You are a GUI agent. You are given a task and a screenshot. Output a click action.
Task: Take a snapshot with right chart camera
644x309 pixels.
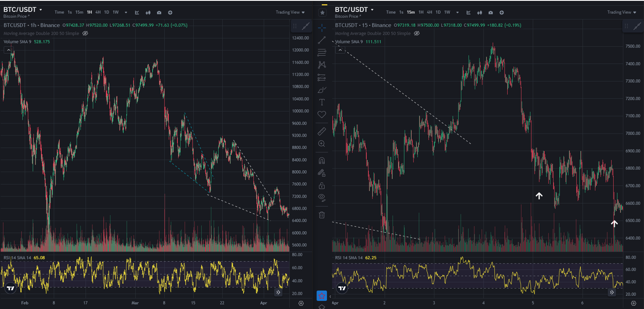click(491, 12)
